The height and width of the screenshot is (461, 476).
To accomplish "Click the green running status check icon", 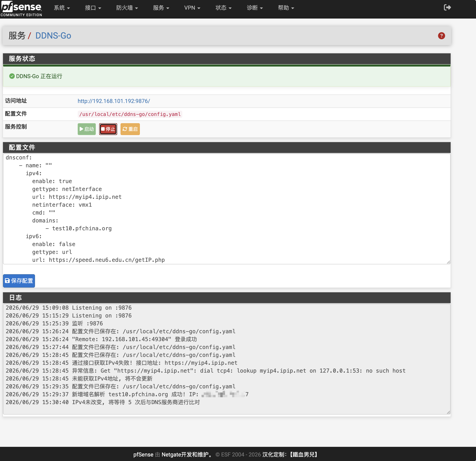I will pyautogui.click(x=12, y=76).
